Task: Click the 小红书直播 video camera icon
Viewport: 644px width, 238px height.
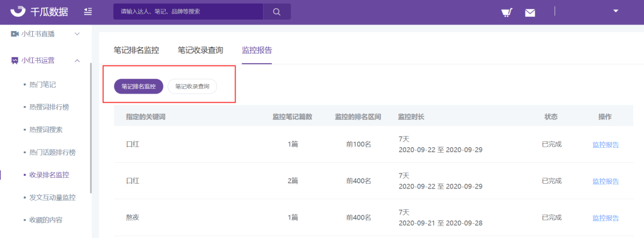Action: 14,34
